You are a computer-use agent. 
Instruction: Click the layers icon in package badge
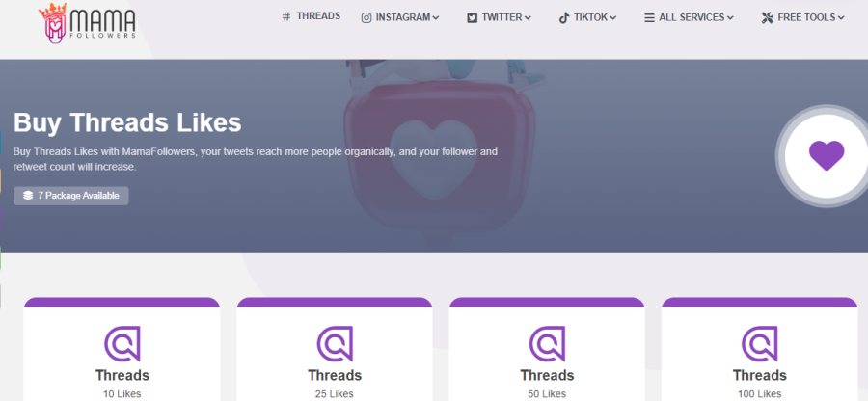pyautogui.click(x=28, y=196)
